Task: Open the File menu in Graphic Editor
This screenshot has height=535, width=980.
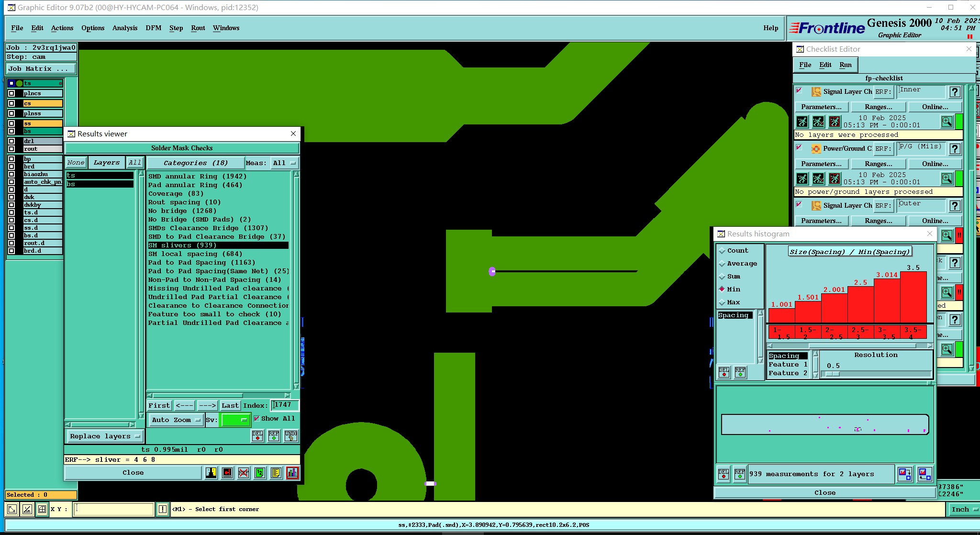Action: point(17,28)
